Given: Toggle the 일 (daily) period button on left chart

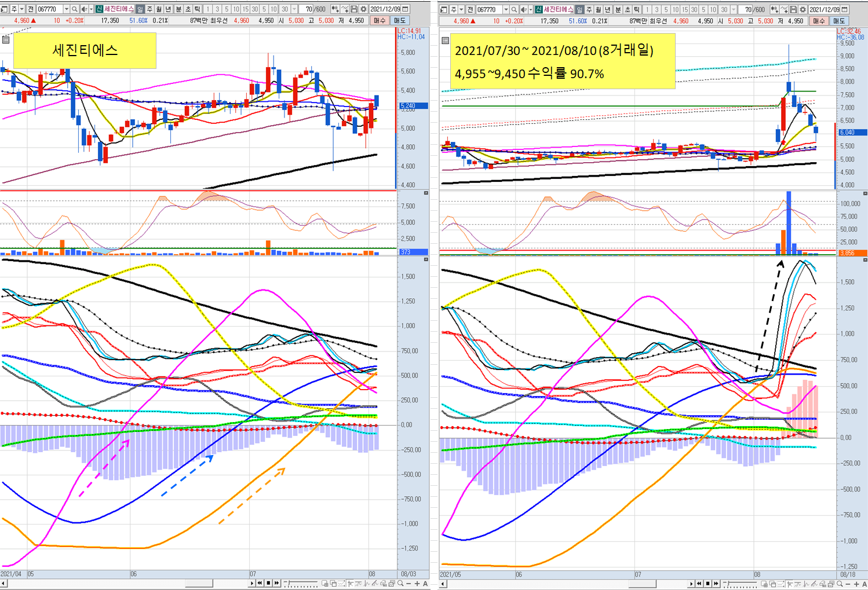Looking at the screenshot, I should coord(140,9).
